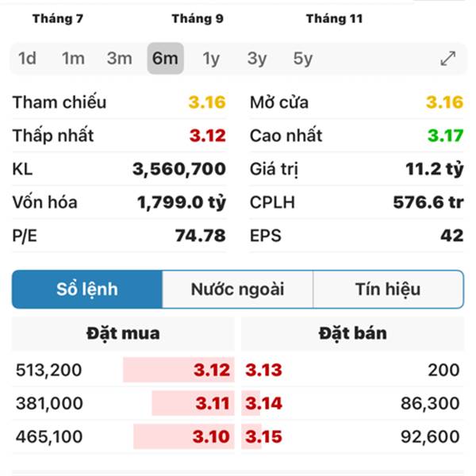Tap ask price 3.14 row
The image size is (476, 476).
coord(353,404)
